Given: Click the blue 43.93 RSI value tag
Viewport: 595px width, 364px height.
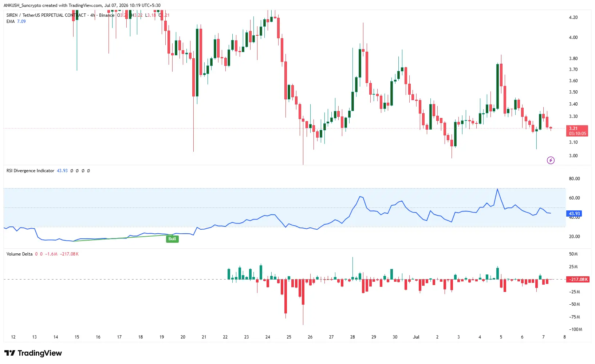Looking at the screenshot, I should (x=574, y=214).
